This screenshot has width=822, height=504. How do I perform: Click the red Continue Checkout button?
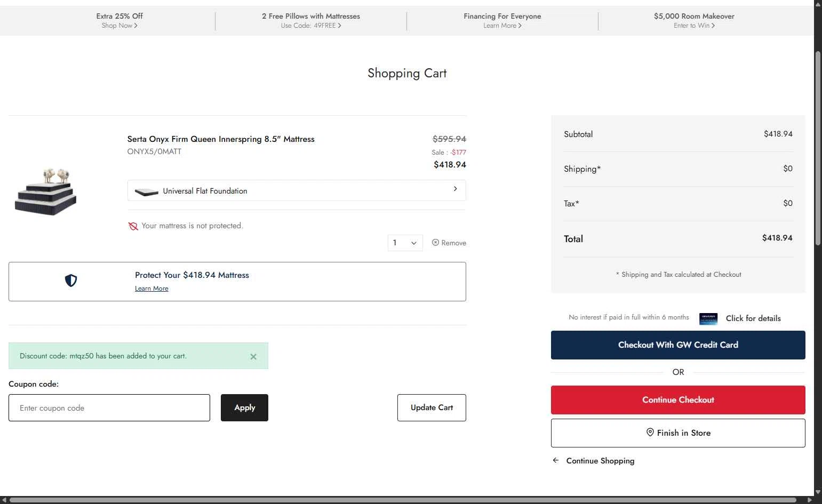[678, 400]
